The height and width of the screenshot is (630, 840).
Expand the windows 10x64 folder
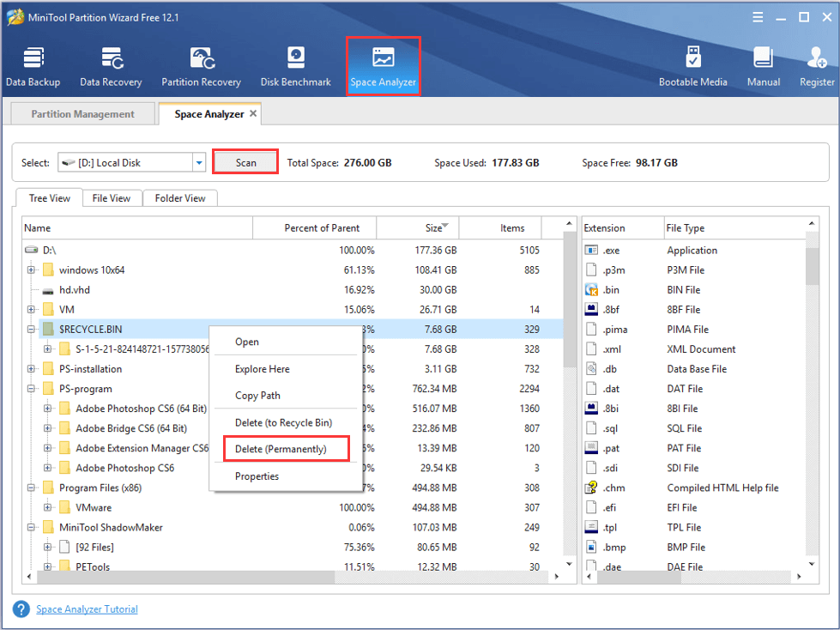click(31, 270)
